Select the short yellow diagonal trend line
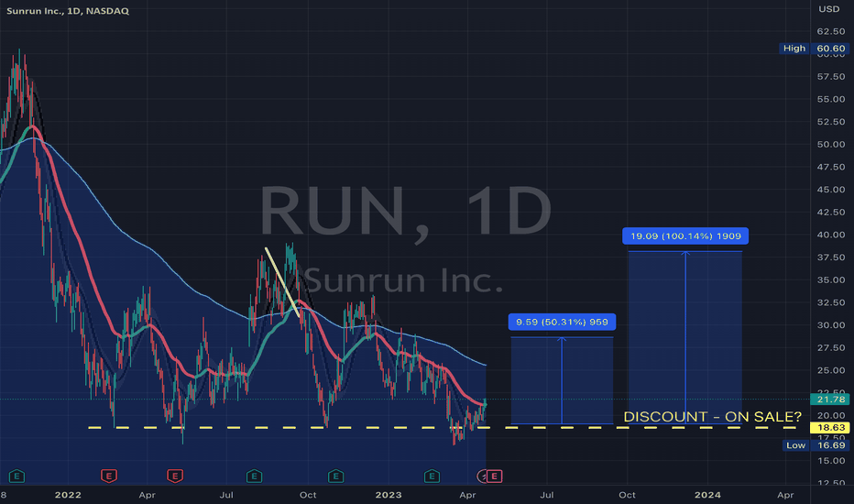The width and height of the screenshot is (854, 504). point(282,282)
